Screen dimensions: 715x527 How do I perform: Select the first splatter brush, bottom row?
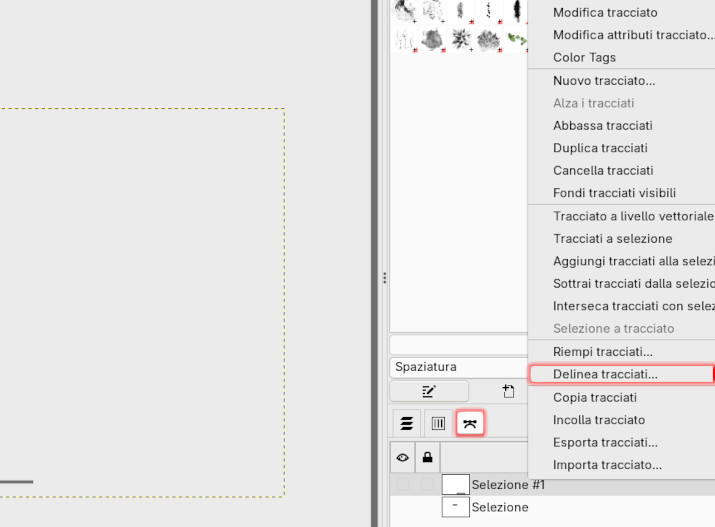tap(404, 39)
